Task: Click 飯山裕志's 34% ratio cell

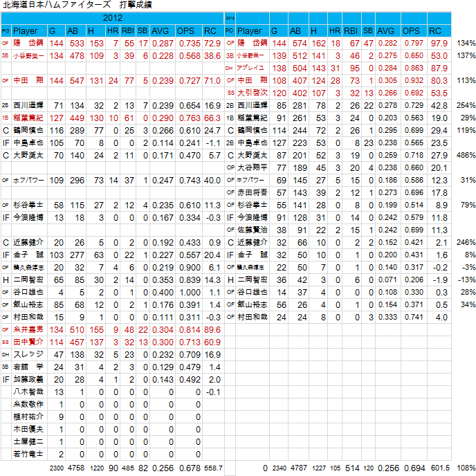Action: (x=468, y=304)
